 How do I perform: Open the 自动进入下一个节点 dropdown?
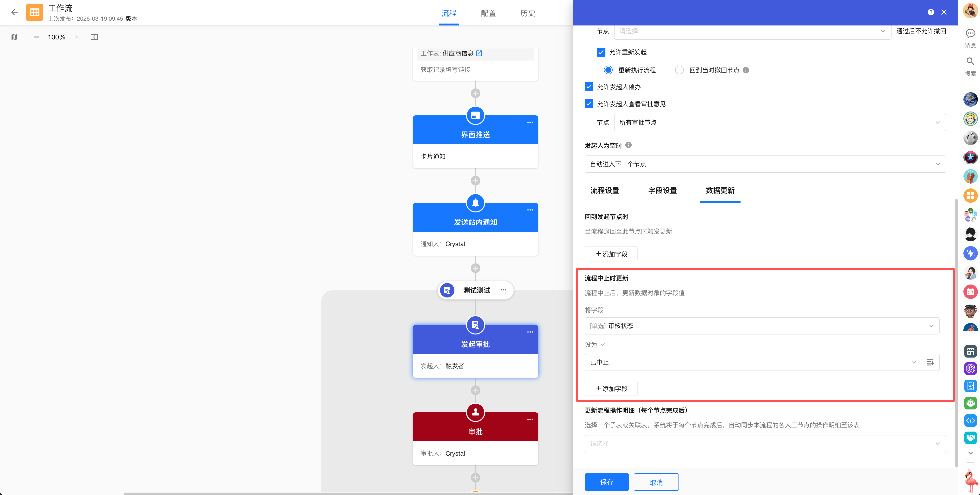pyautogui.click(x=765, y=164)
